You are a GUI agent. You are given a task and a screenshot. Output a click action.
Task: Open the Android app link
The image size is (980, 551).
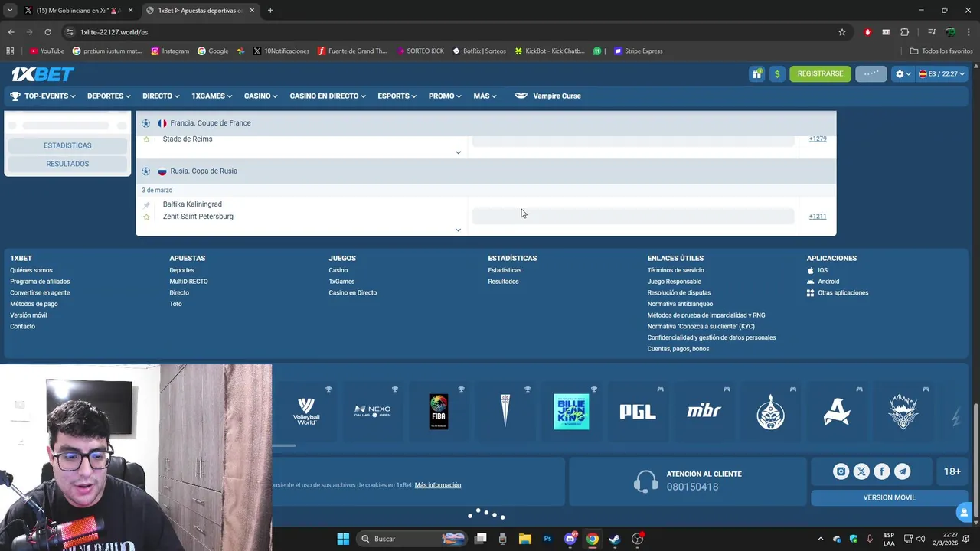823,282
